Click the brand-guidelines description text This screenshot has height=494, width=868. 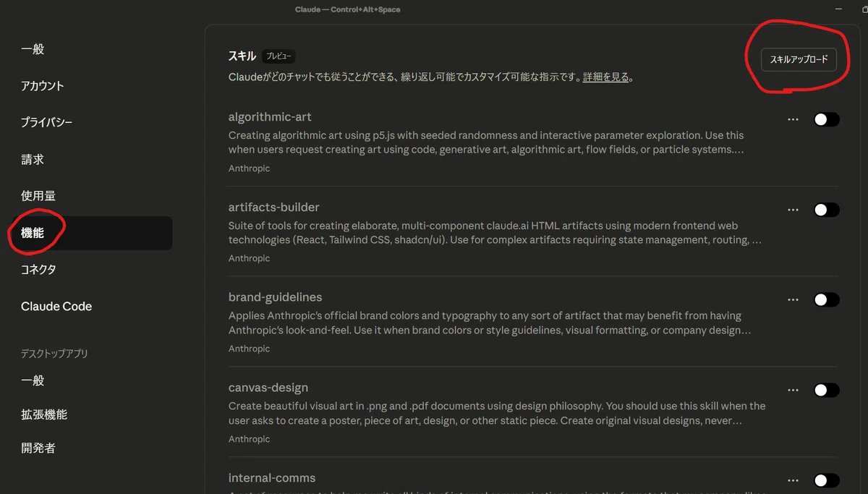(490, 323)
